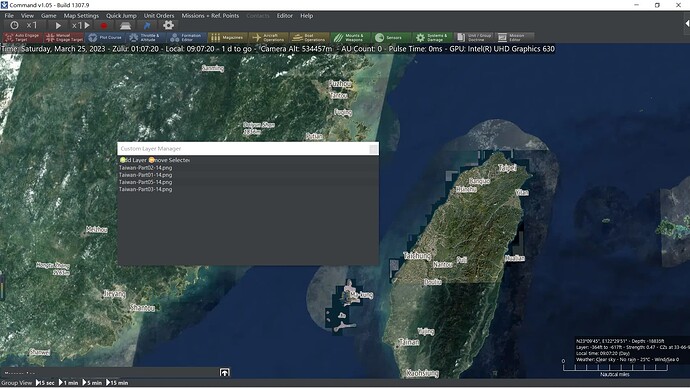Open the Map Settings menu
690x388 pixels.
pos(81,15)
